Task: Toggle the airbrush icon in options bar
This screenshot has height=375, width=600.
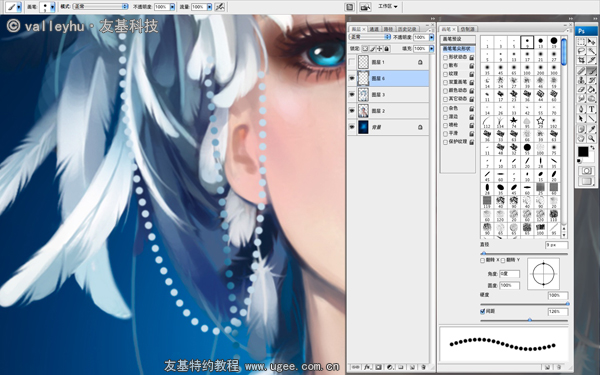Action: point(220,7)
